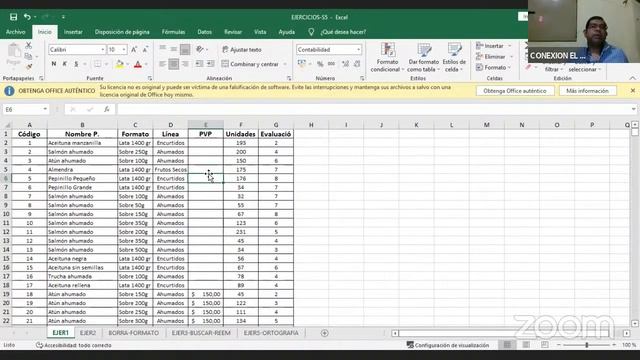Decrease font size with the small A
Screen dimensions: 640x360
point(145,49)
